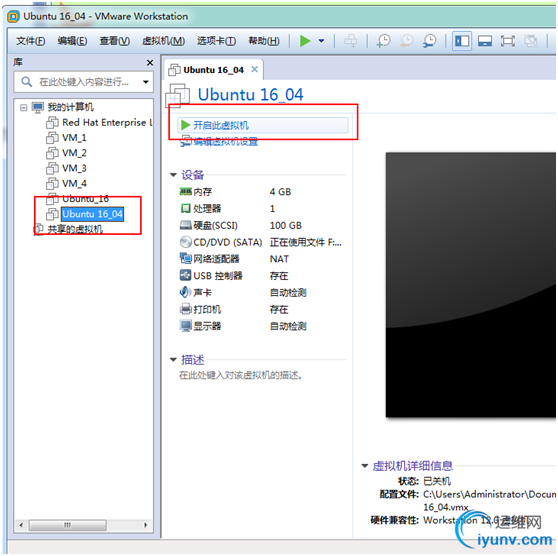This screenshot has height=556, width=558.
Task: Open the 查看(V) menu
Action: click(115, 41)
